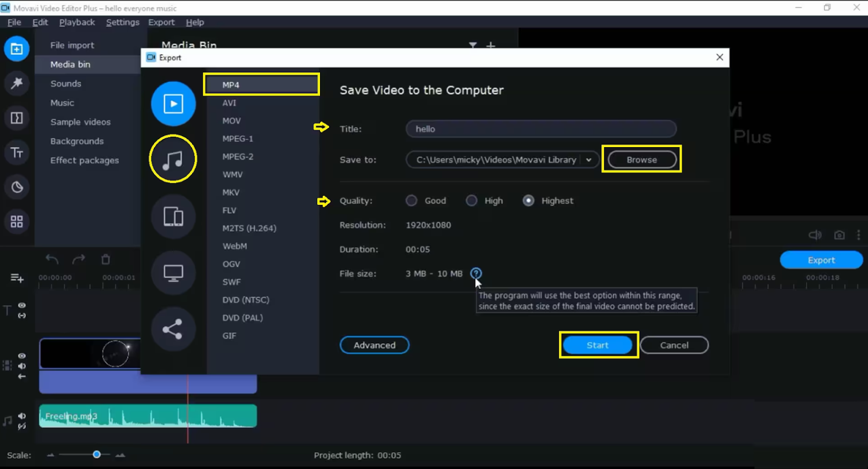Open the Filters magic wand tab

coord(17,83)
